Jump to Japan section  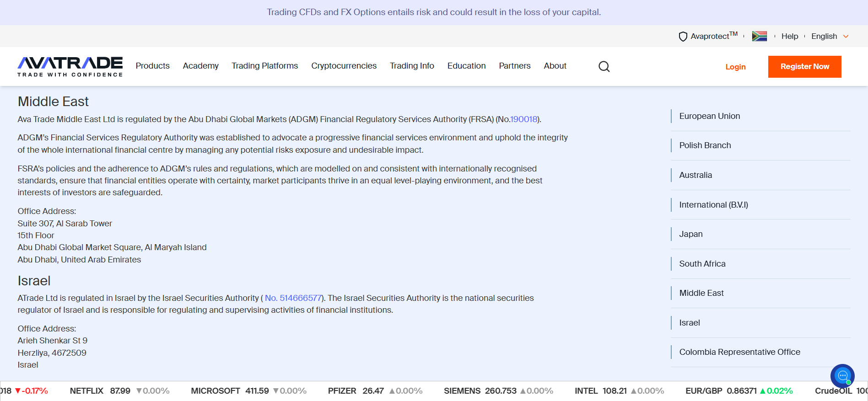tap(691, 234)
